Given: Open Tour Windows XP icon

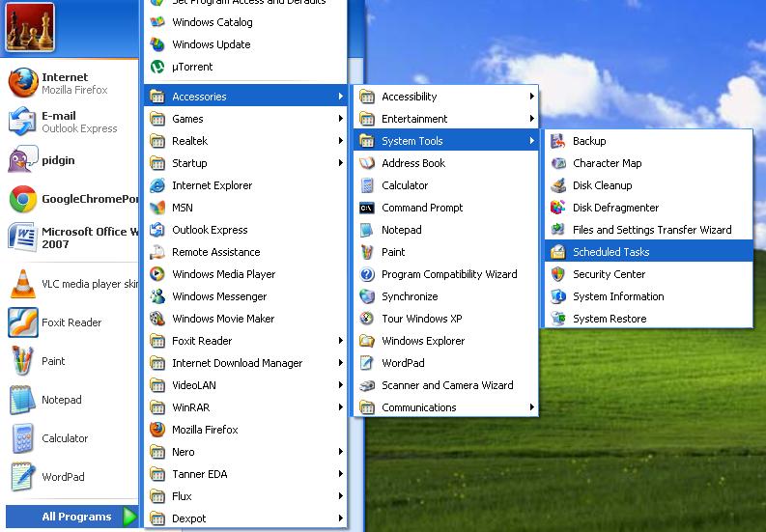Looking at the screenshot, I should click(x=367, y=319).
